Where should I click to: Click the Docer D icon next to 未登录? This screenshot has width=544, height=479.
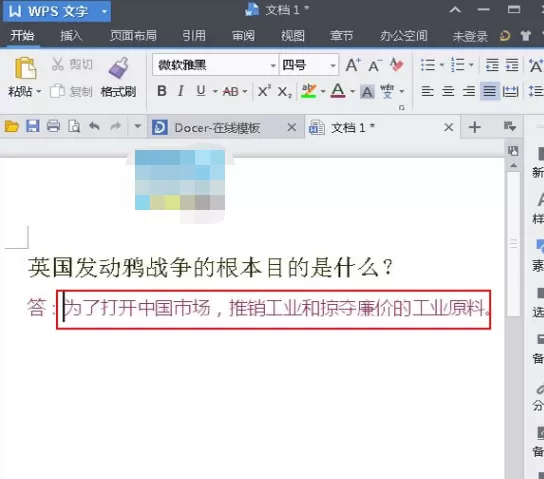pyautogui.click(x=505, y=36)
